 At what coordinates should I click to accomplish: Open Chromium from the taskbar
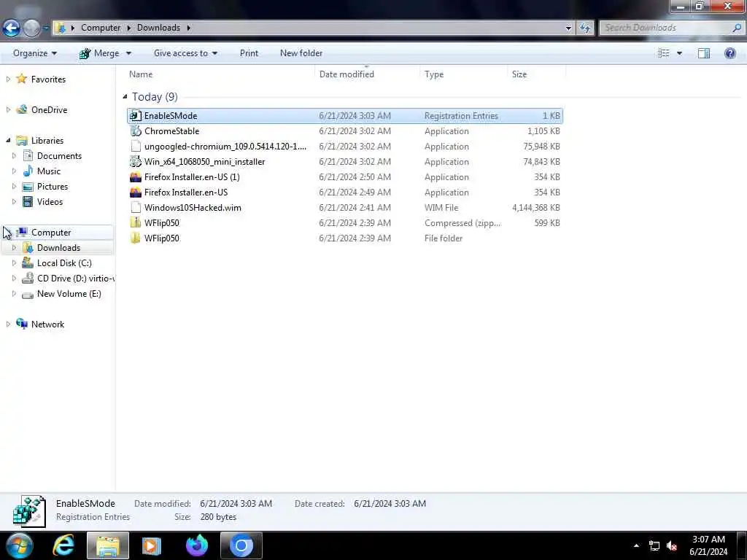coord(241,545)
